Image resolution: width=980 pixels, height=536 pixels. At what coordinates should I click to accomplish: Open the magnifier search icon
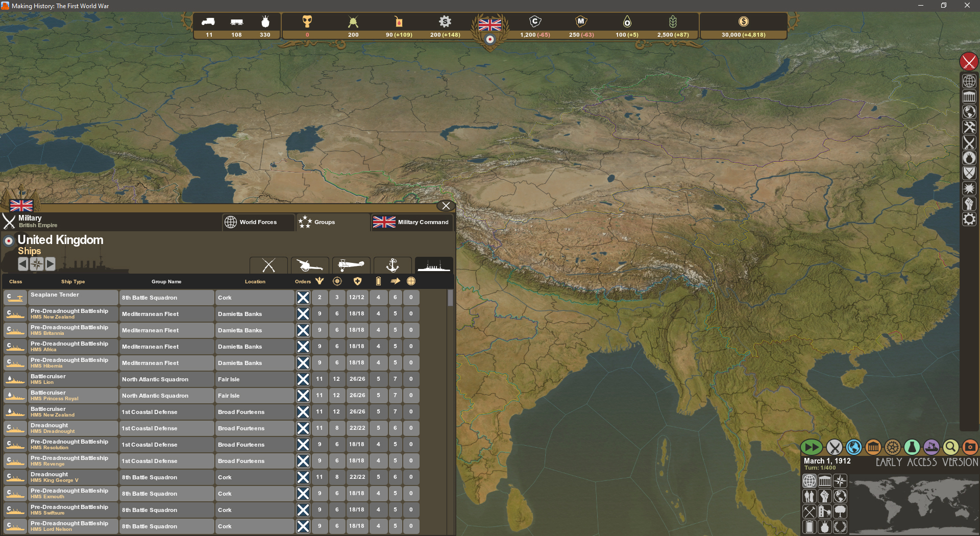[950, 448]
